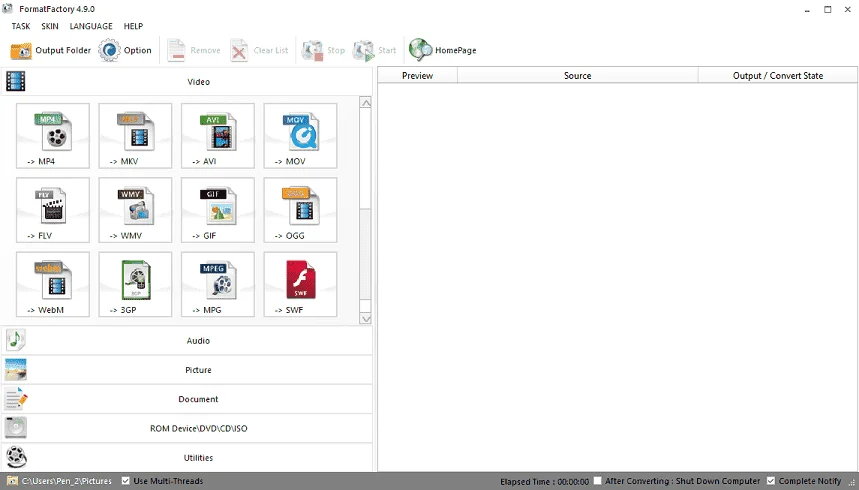Open the Output Folder toolbar button

coord(50,50)
